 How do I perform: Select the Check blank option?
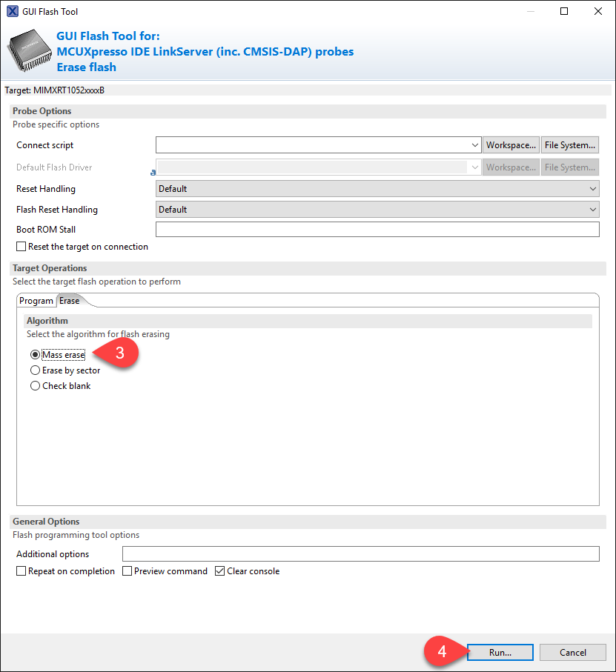pyautogui.click(x=35, y=386)
